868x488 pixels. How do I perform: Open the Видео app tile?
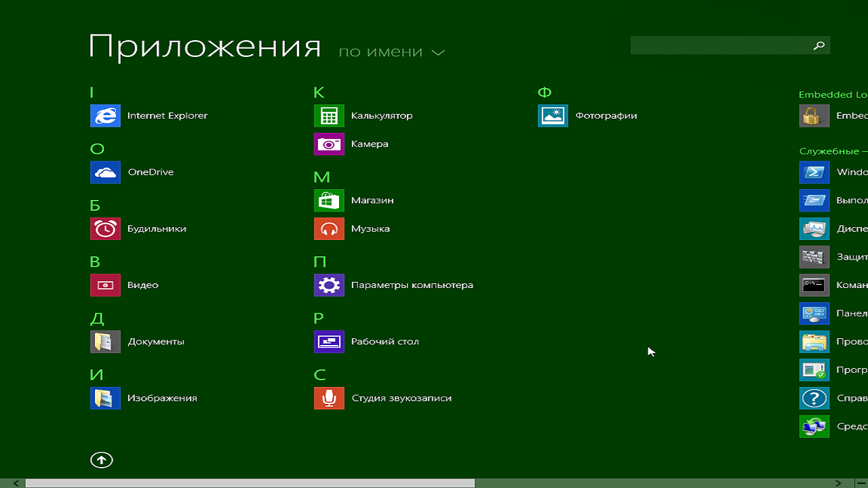(105, 285)
